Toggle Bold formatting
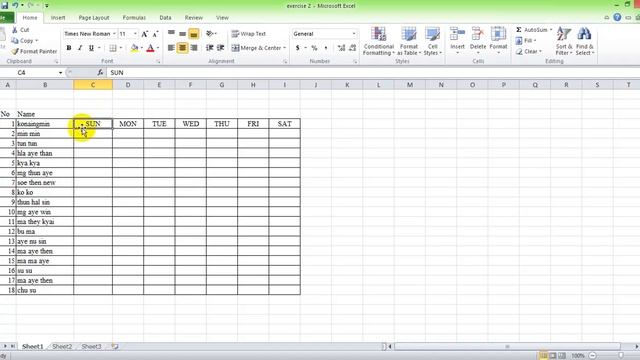The image size is (640, 360). tap(69, 48)
